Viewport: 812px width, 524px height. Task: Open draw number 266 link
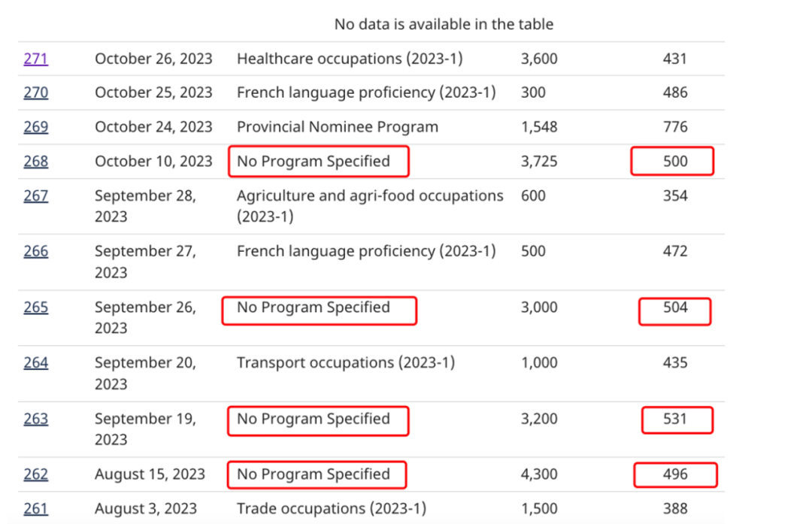click(36, 251)
